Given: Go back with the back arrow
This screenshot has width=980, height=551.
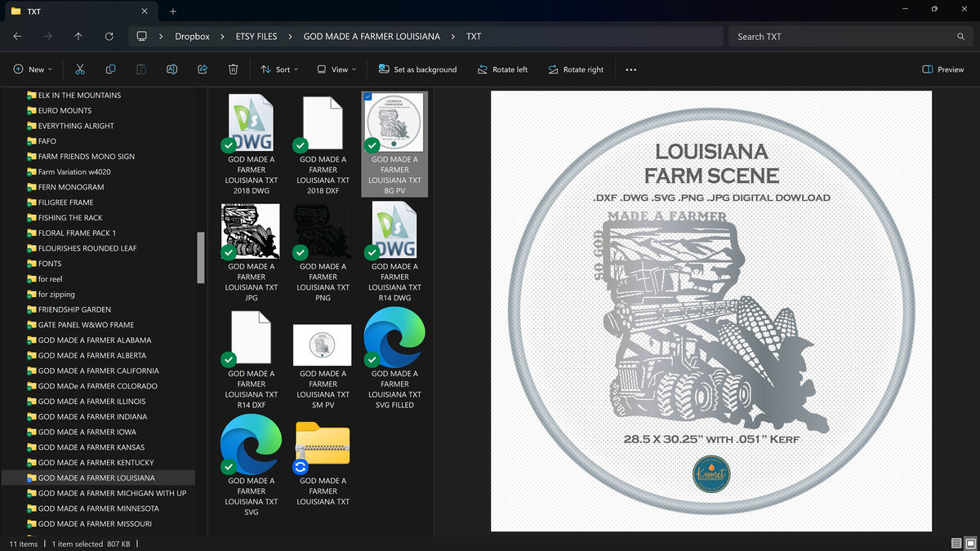Looking at the screenshot, I should (17, 37).
